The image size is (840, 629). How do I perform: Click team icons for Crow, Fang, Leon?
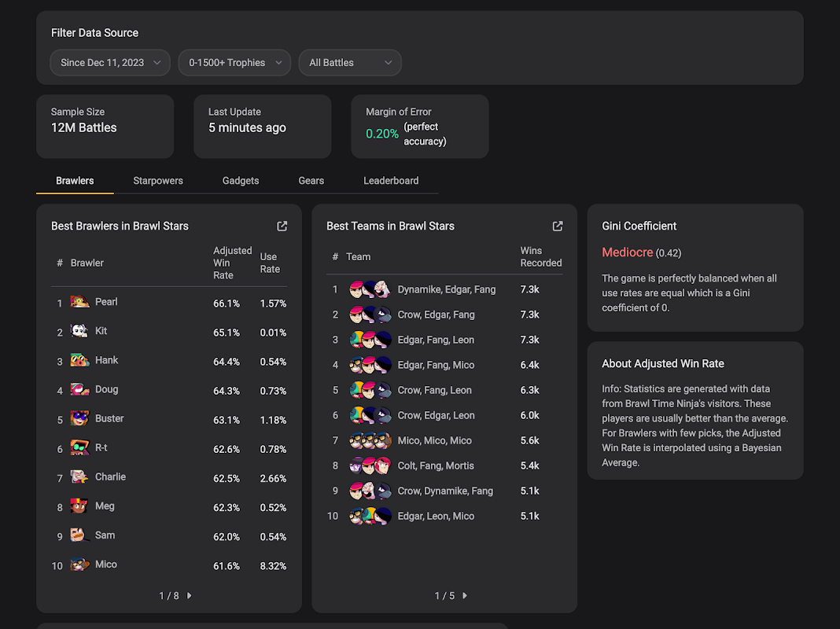coord(370,390)
